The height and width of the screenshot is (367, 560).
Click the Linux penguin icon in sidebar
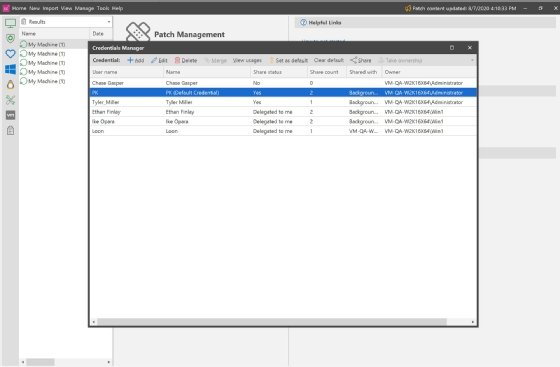[10, 85]
